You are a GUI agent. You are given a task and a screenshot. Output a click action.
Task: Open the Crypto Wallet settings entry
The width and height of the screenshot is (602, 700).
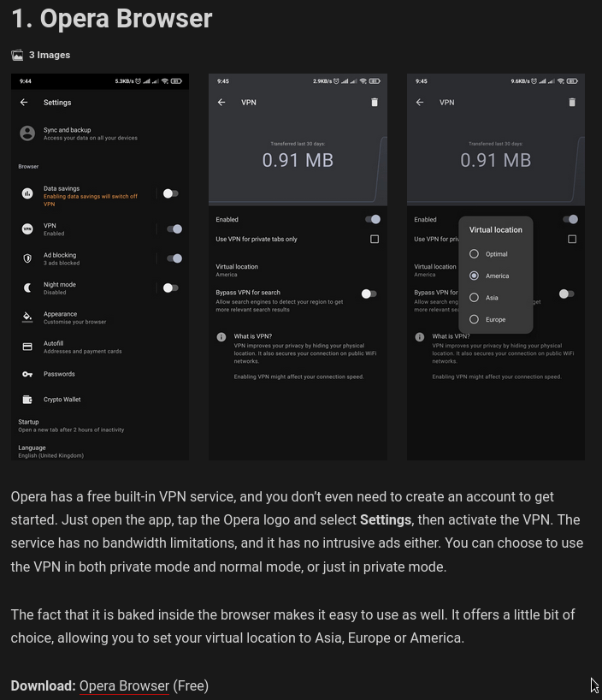(100, 400)
